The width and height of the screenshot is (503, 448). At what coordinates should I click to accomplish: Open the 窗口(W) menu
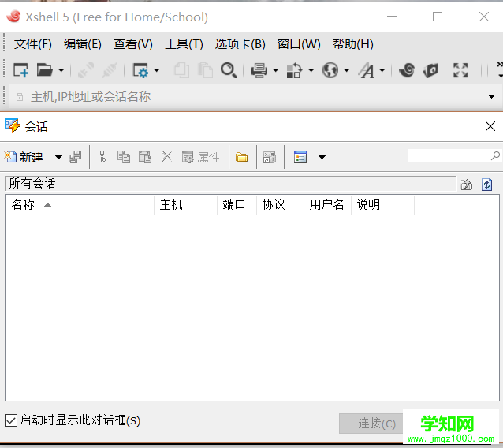(299, 44)
